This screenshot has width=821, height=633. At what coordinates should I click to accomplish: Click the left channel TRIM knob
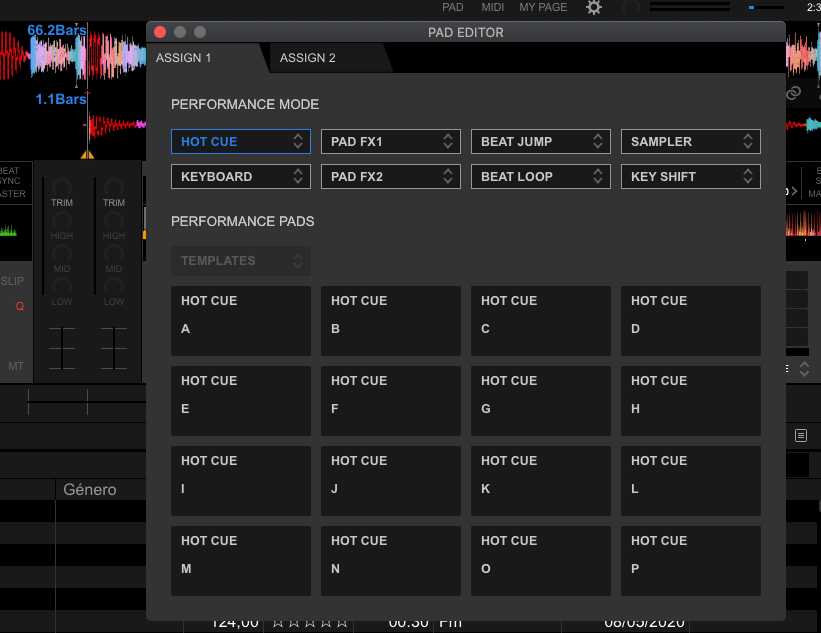click(x=62, y=187)
